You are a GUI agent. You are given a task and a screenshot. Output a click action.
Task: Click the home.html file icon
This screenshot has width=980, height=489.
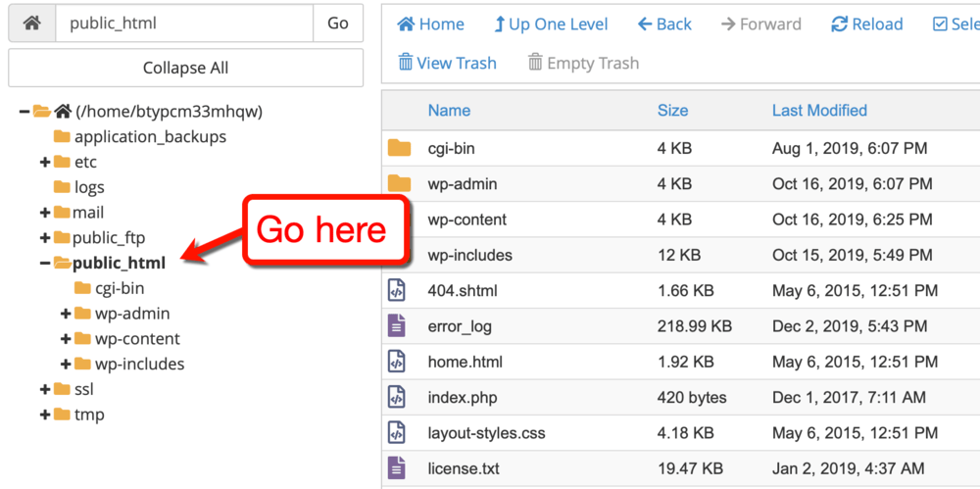point(397,362)
